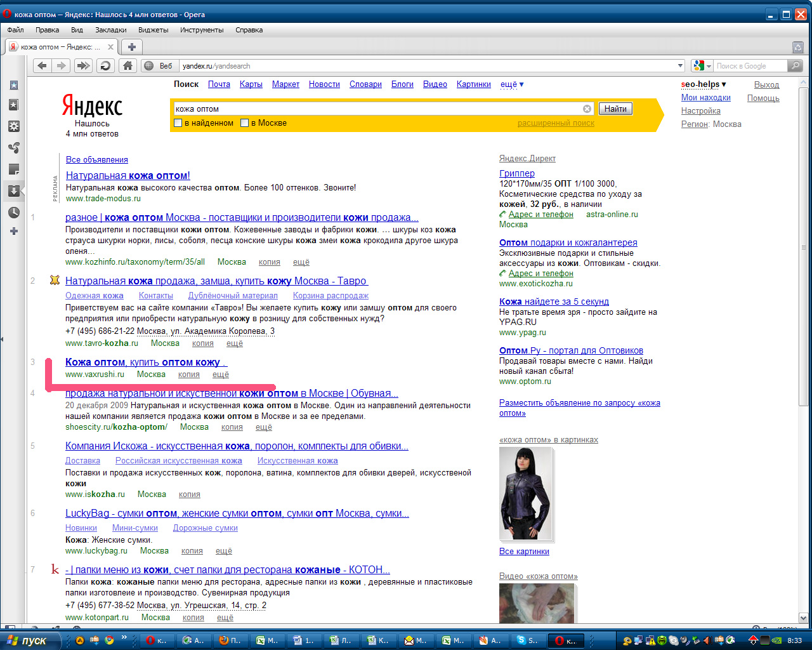Open the Справка menu
The image size is (812, 650).
click(249, 30)
